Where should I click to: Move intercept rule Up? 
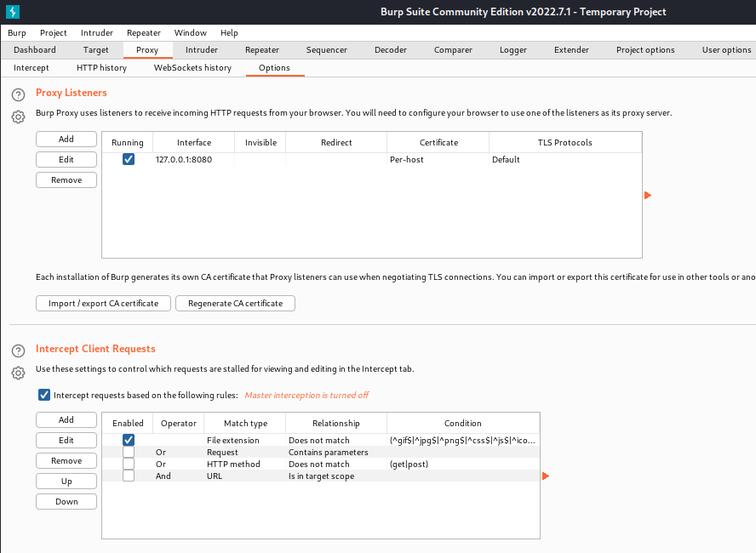(66, 482)
